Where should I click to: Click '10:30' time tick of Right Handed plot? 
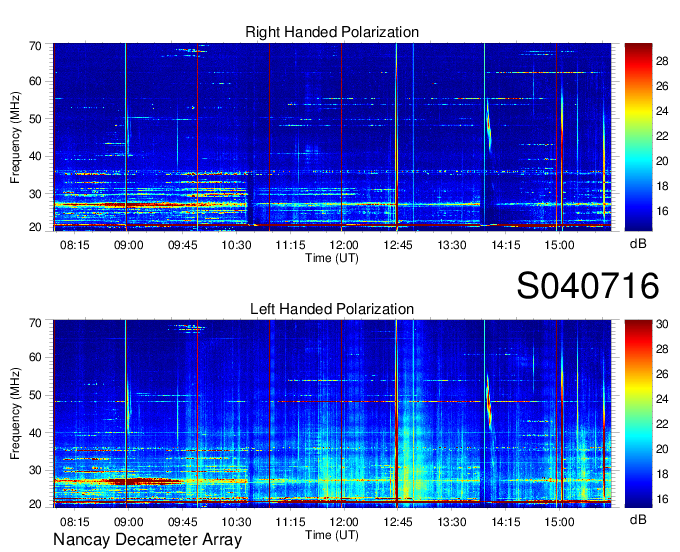click(x=236, y=245)
